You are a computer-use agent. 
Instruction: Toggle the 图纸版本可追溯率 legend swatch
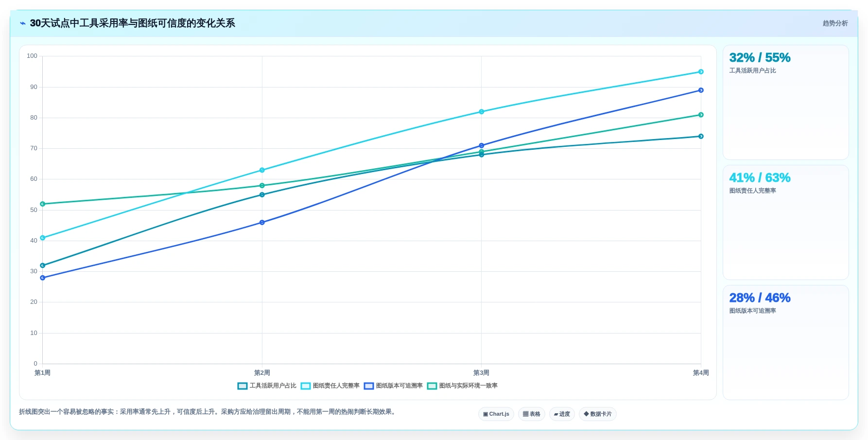point(369,386)
